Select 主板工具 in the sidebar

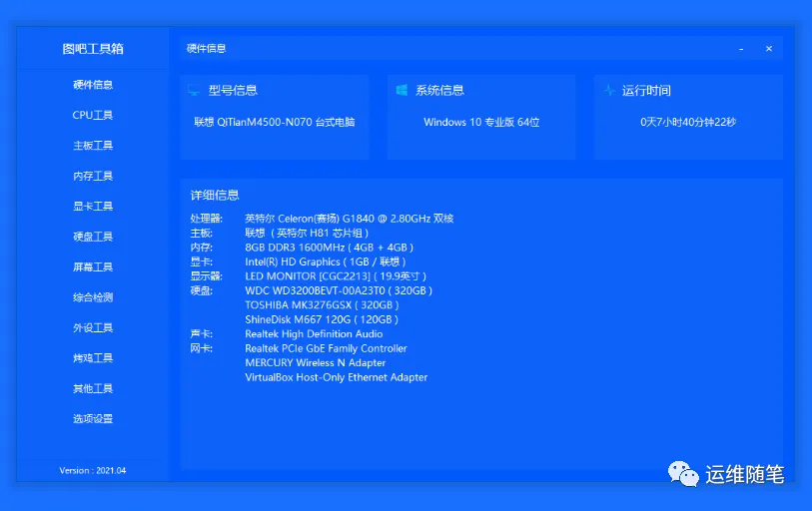click(93, 146)
